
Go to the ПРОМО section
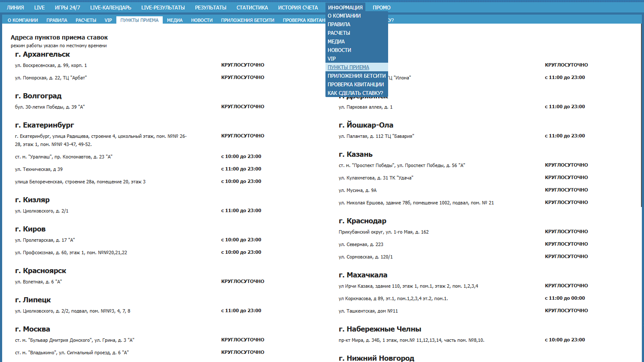pyautogui.click(x=382, y=8)
